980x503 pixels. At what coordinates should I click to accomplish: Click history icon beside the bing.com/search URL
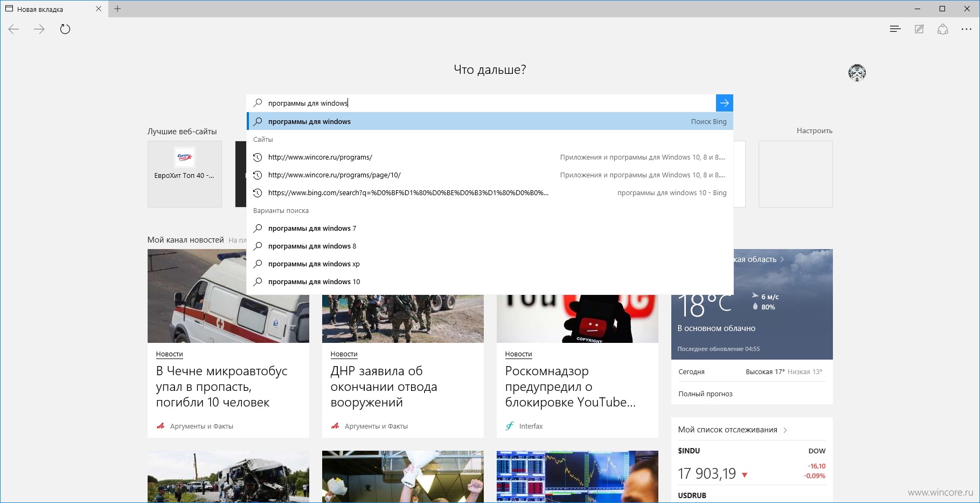tap(258, 193)
